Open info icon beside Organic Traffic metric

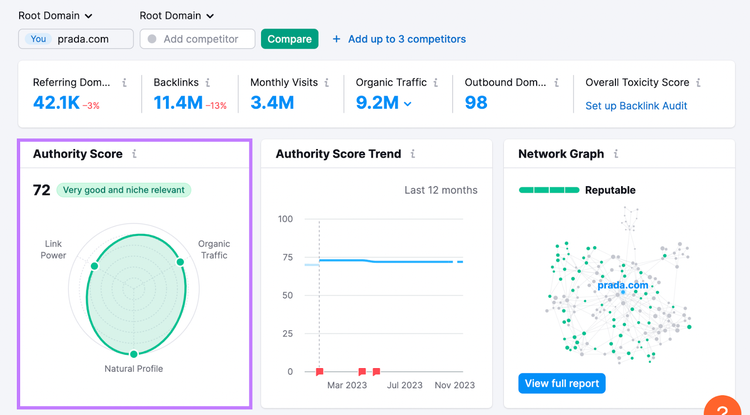[x=436, y=83]
